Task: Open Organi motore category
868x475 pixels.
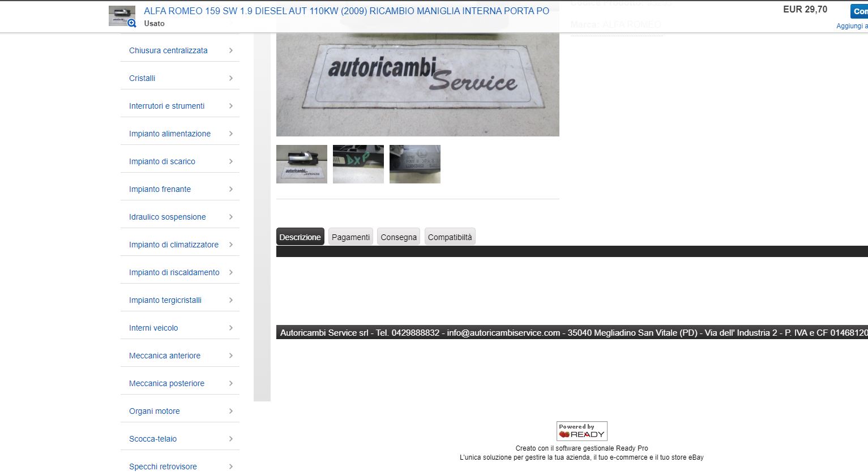Action: pyautogui.click(x=155, y=411)
